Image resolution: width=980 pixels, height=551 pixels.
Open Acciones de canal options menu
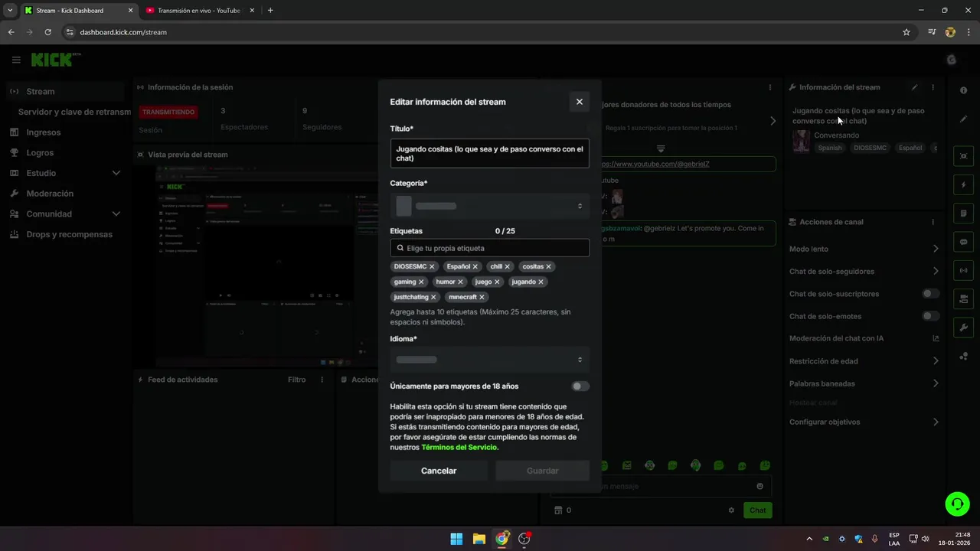tap(933, 222)
